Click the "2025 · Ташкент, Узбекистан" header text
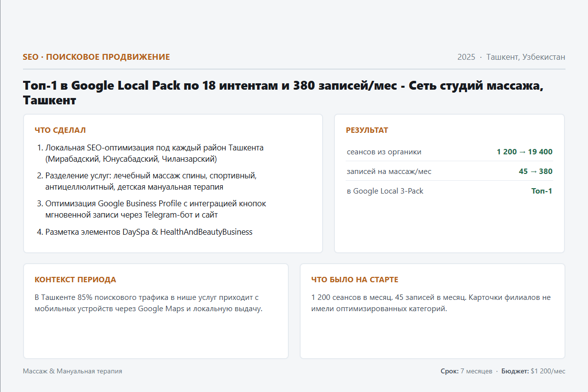588x392 pixels. 511,57
